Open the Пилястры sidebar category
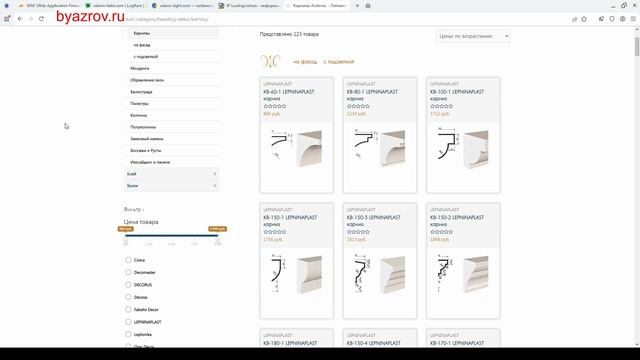The height and width of the screenshot is (360, 640). [x=139, y=104]
